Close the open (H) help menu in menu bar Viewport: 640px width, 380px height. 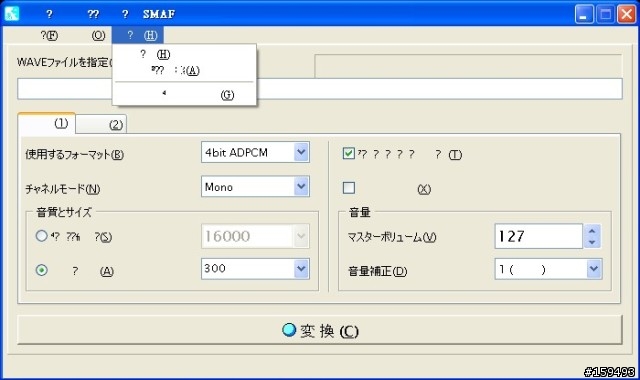click(x=138, y=36)
